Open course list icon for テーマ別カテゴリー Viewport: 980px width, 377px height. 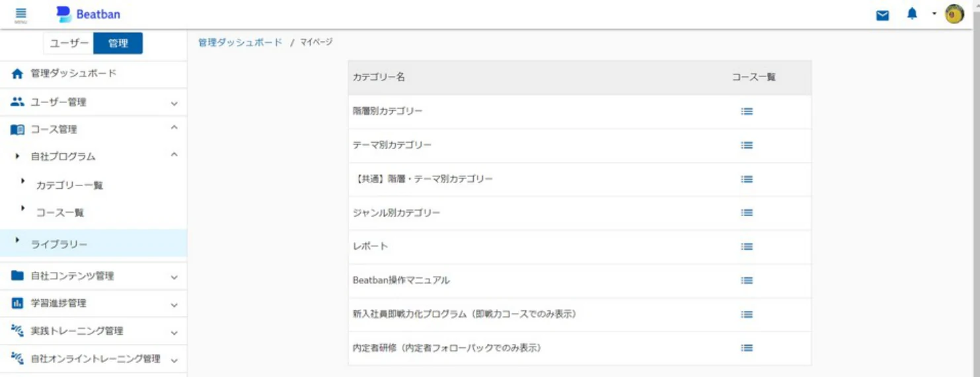tap(747, 145)
